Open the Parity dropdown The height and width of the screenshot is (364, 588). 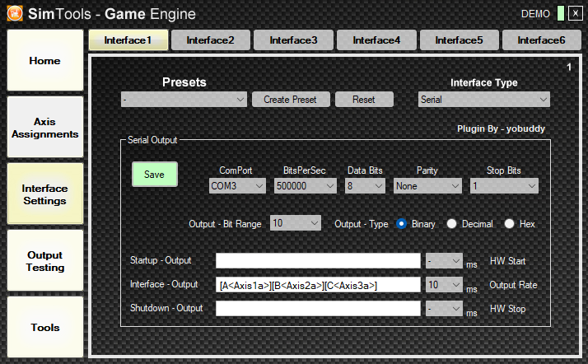click(427, 187)
